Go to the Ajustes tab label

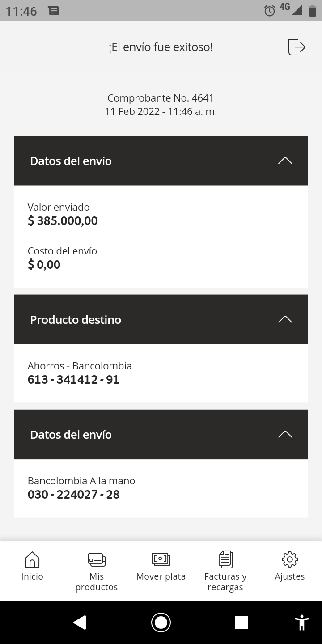[290, 576]
